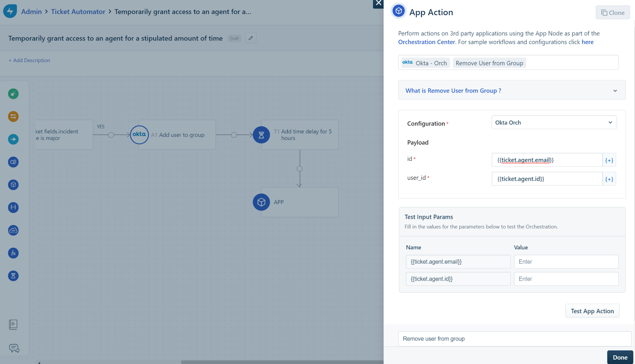
Task: Click the Okta icon on Add user node
Action: coord(139,135)
